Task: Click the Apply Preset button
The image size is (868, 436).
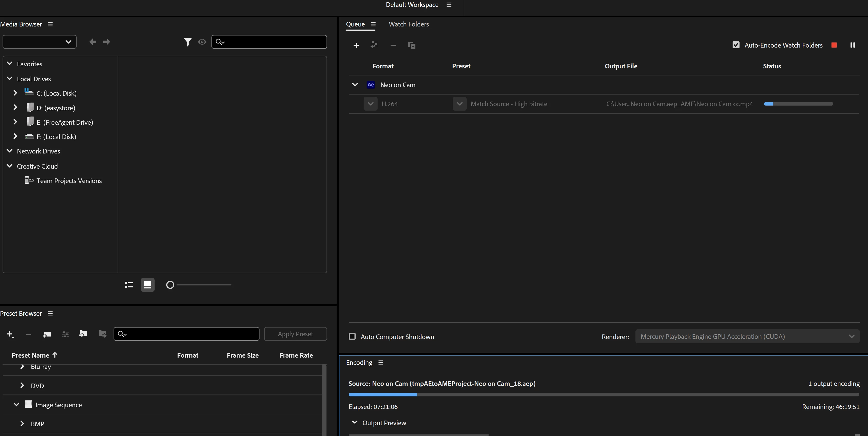Action: pyautogui.click(x=295, y=334)
